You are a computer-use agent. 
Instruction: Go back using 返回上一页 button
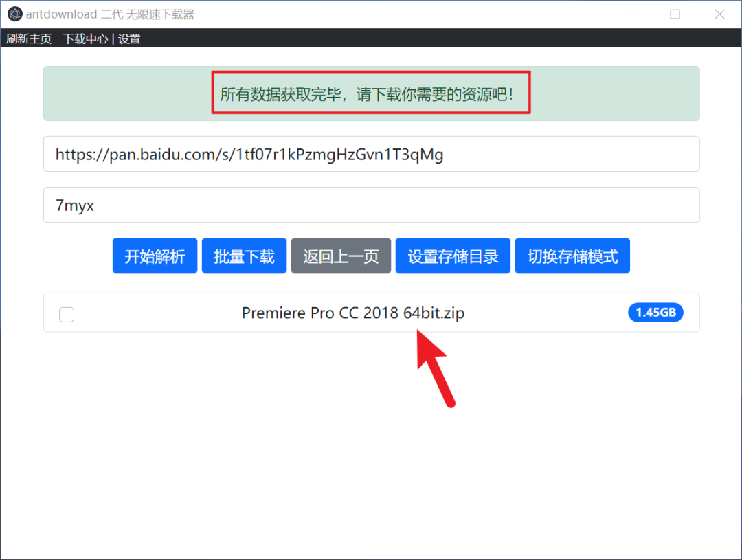(341, 256)
